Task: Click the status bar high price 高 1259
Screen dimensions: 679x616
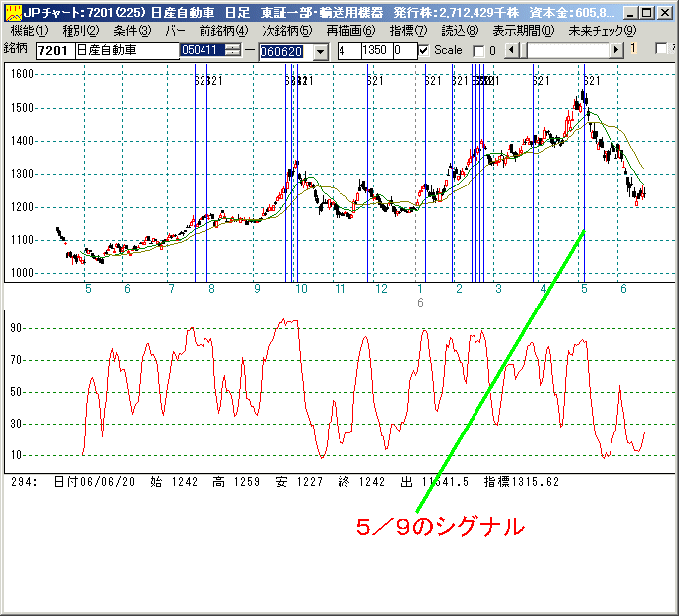Action: (236, 482)
